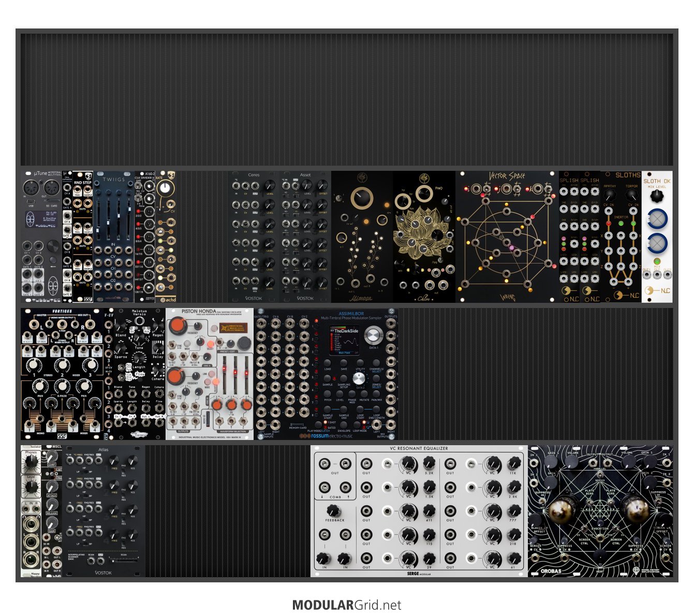Screen dimensions: 694x616
Task: Click the 'VC RESONANT EQUALIZER' title text
Action: 419,448
